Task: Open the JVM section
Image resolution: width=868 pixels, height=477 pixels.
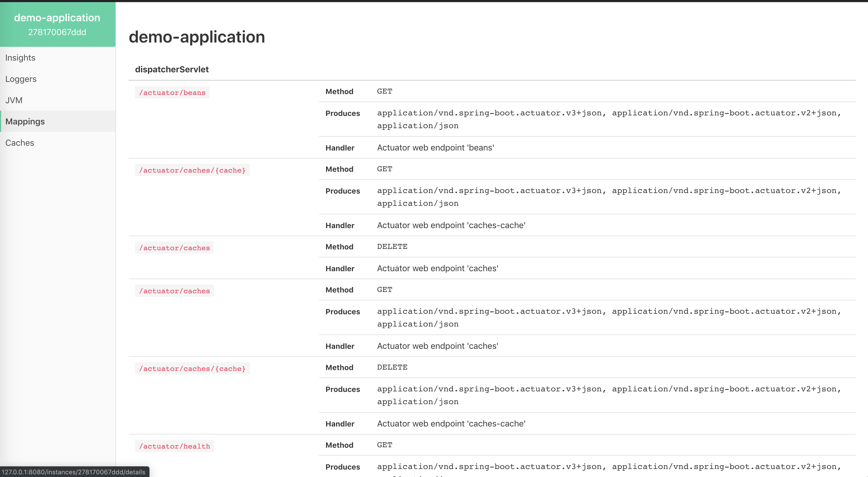Action: 14,100
